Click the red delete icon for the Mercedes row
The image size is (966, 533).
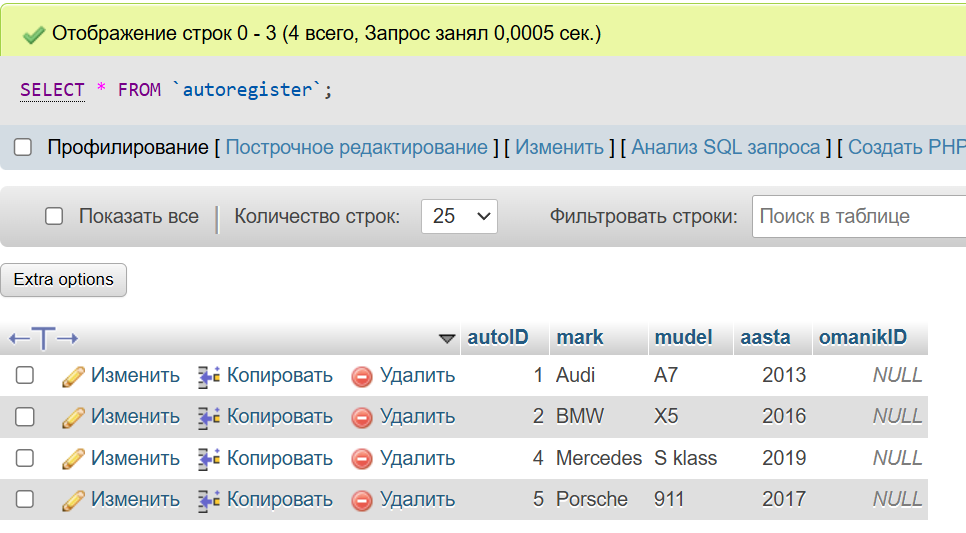pyautogui.click(x=362, y=459)
